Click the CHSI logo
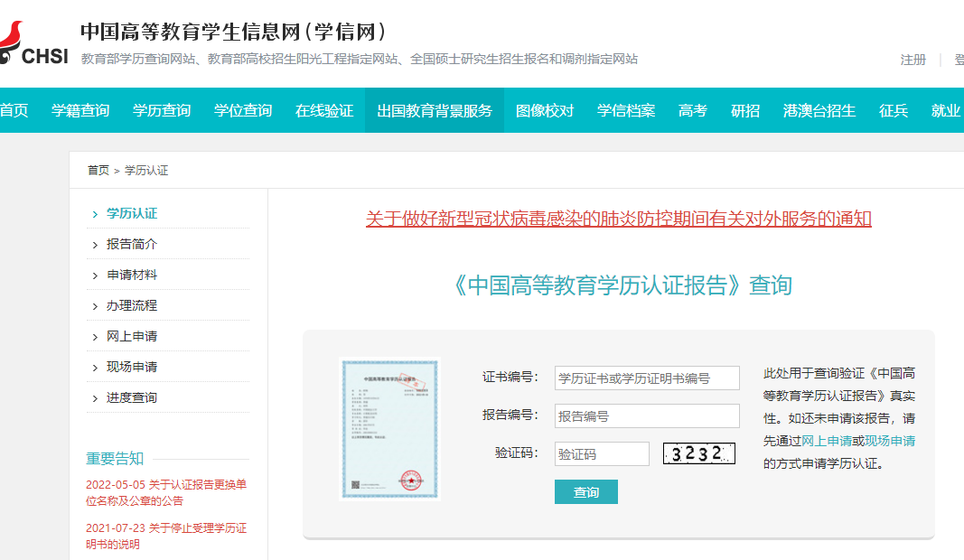The height and width of the screenshot is (560, 964). (34, 45)
